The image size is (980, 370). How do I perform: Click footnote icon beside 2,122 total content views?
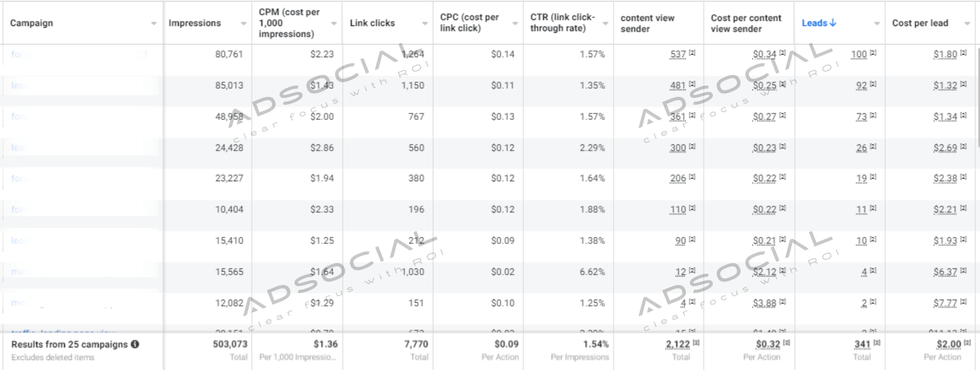[x=696, y=343]
